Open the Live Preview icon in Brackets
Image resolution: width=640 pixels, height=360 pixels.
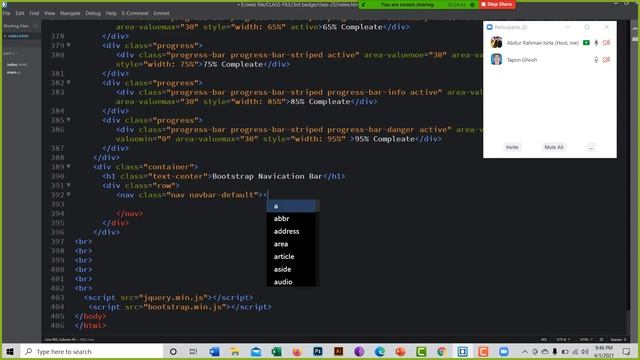(x=635, y=29)
